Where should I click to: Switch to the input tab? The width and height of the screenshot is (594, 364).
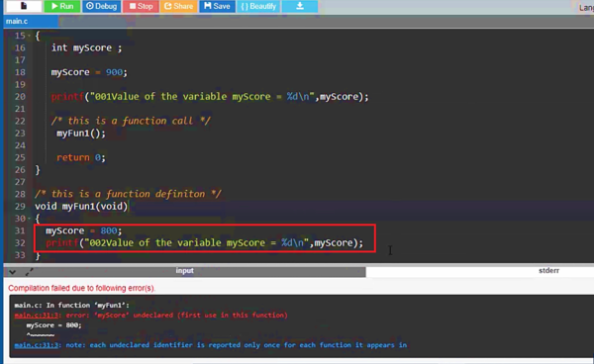point(184,271)
